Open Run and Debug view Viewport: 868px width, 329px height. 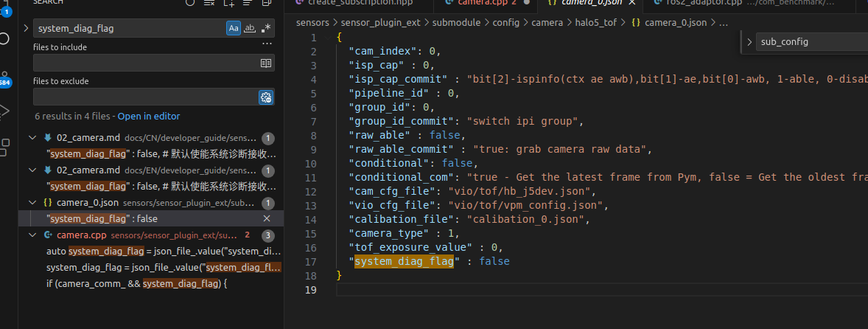(5, 111)
